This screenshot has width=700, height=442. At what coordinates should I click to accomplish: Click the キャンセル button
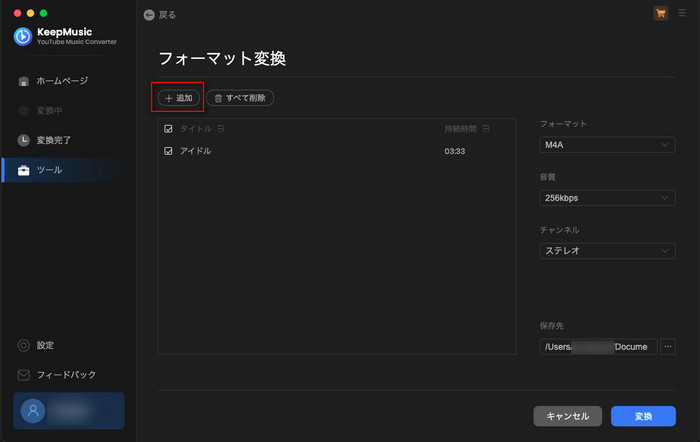click(567, 416)
